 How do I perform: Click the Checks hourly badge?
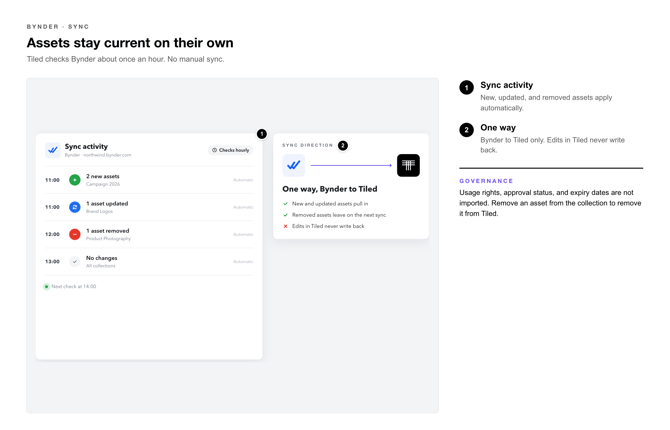(231, 150)
